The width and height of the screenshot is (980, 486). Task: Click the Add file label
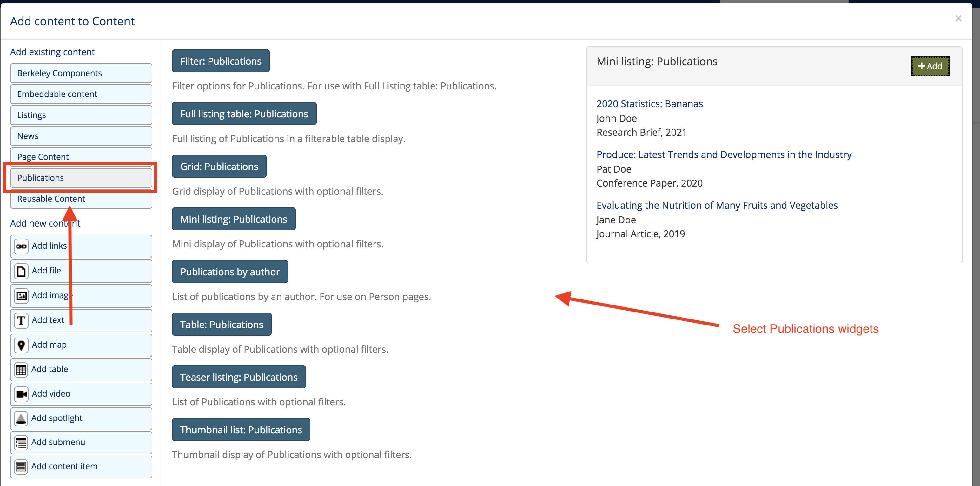[46, 270]
